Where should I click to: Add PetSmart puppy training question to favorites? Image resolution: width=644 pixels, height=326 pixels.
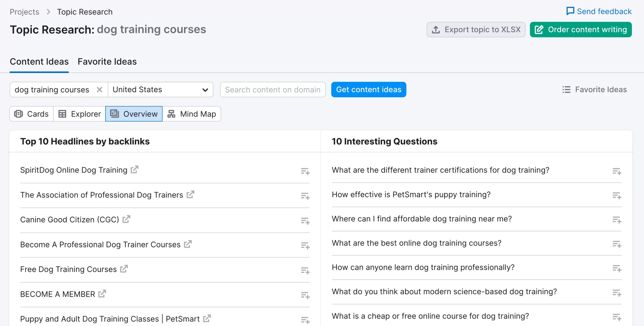617,196
